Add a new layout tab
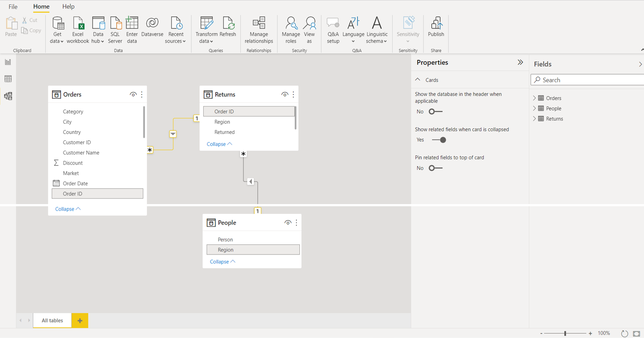The width and height of the screenshot is (644, 338). [80, 320]
